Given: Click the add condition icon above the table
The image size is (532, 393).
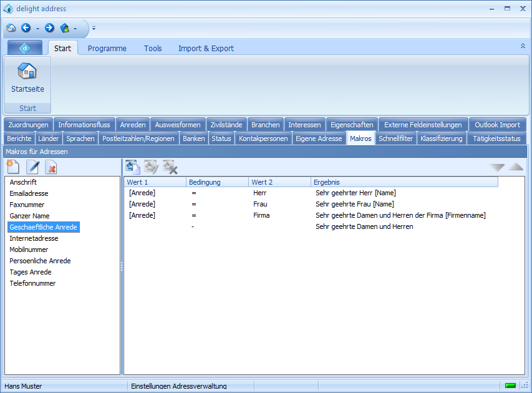Looking at the screenshot, I should click(x=132, y=167).
